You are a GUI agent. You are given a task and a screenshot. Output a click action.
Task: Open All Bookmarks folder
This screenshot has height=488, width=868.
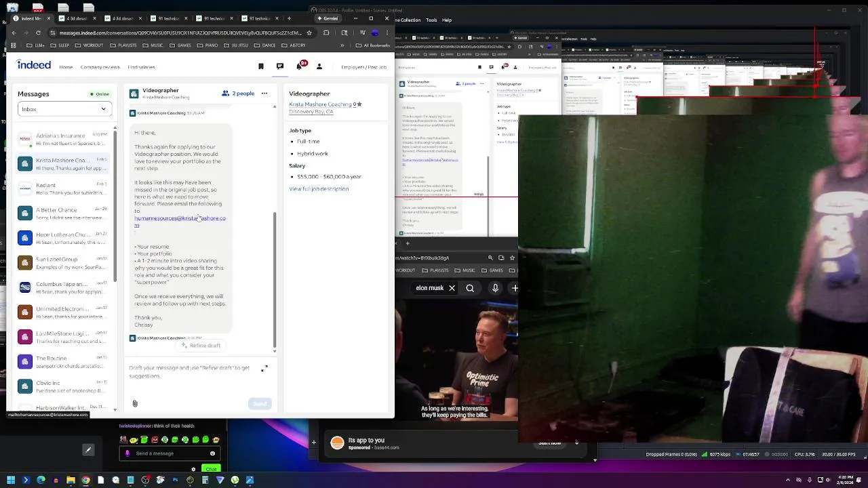tap(372, 45)
